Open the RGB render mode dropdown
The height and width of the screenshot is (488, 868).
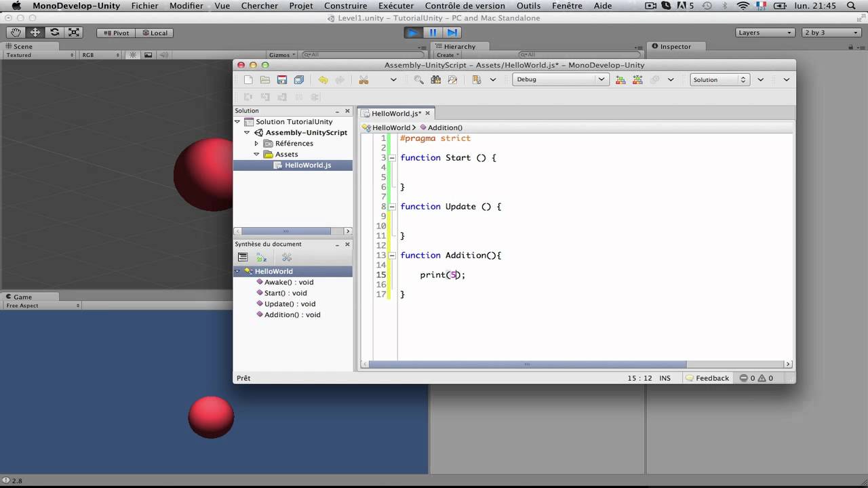pos(102,55)
